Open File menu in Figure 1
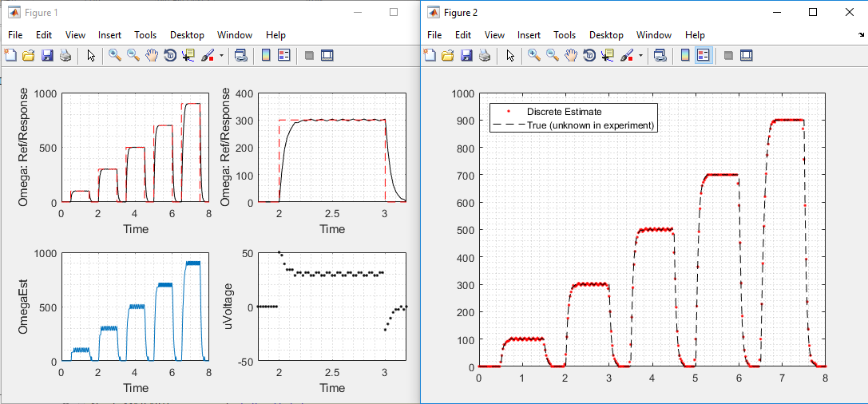 [x=15, y=35]
